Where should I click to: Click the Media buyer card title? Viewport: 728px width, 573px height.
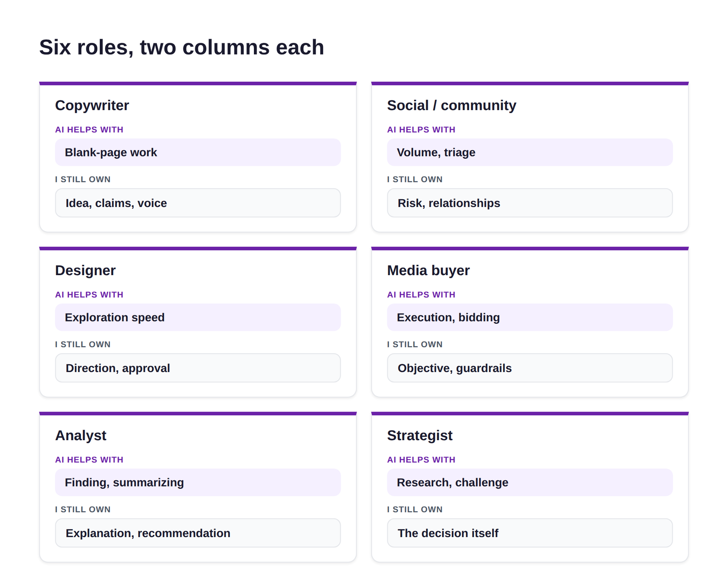point(429,271)
